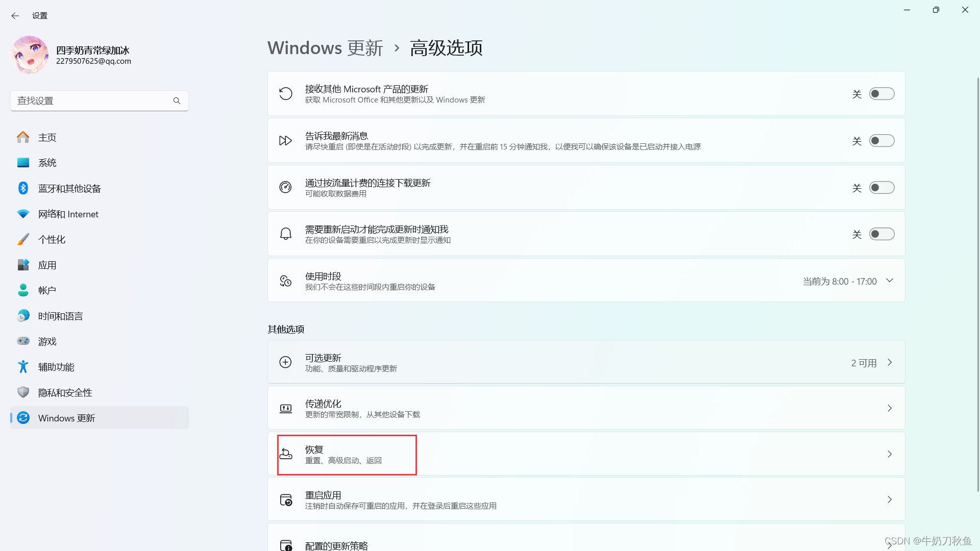Click the 辅助功能 accessibility icon
This screenshot has height=551, width=980.
point(23,367)
